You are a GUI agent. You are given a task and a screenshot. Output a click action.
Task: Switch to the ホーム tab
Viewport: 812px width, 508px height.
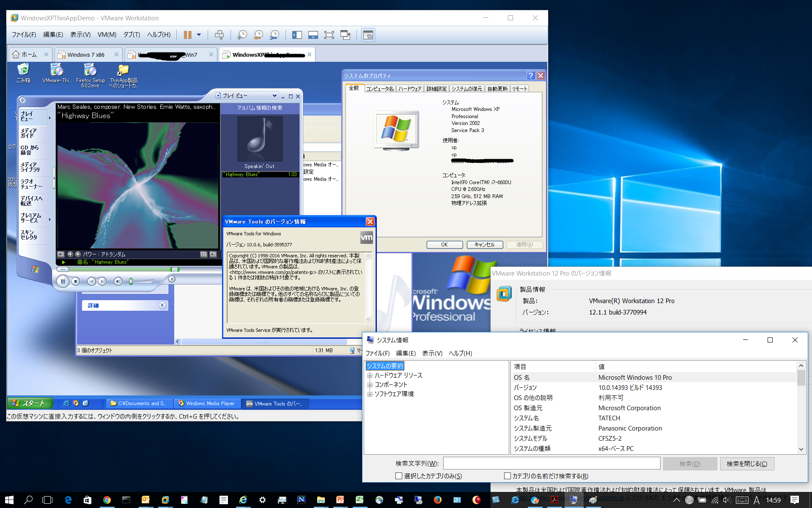(x=29, y=55)
